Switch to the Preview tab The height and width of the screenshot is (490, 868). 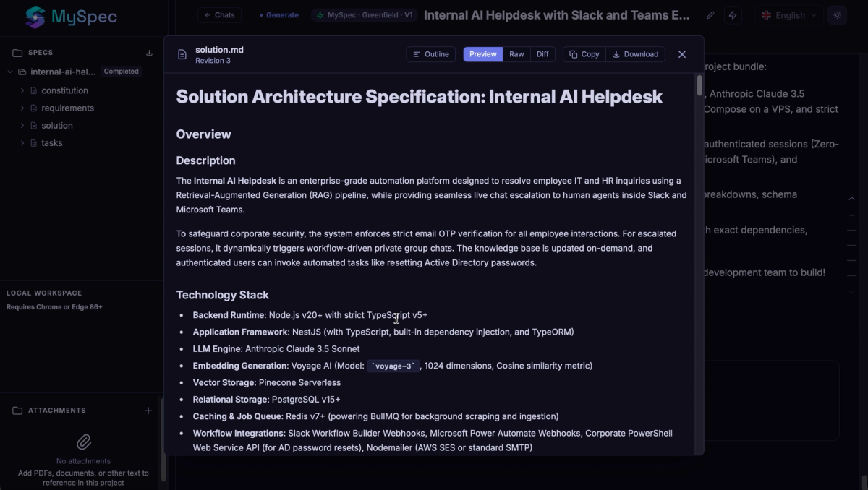pyautogui.click(x=483, y=54)
